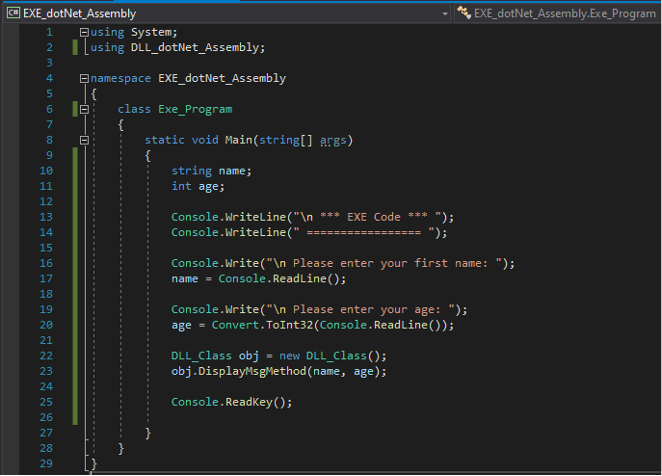Click line number 22 in the margin
Image resolution: width=662 pixels, height=476 pixels.
pos(46,356)
